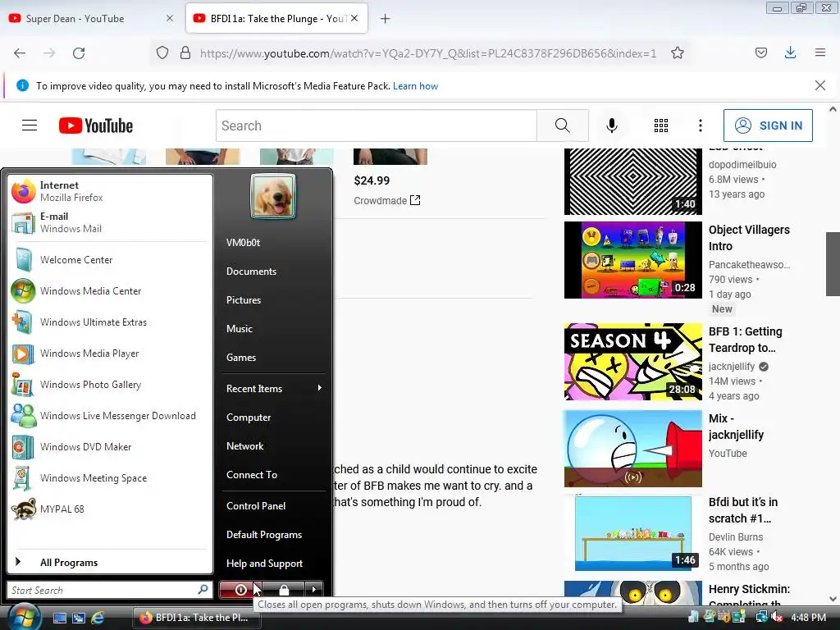The width and height of the screenshot is (840, 630).
Task: Open VM0b0t user folder
Action: (x=273, y=243)
